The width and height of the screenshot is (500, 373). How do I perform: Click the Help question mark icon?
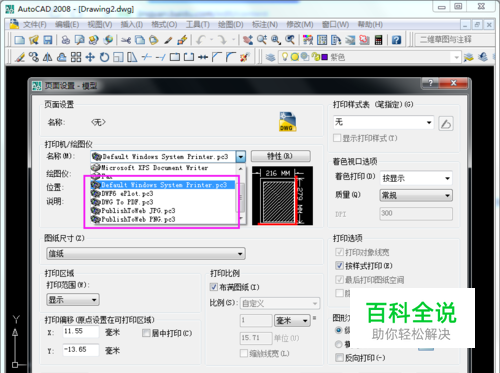pos(396,40)
